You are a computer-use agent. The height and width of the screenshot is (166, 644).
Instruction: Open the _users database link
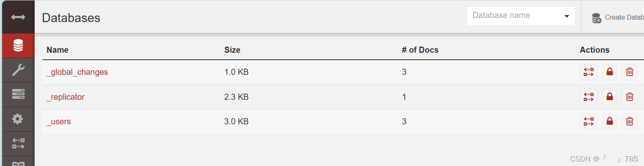click(58, 121)
